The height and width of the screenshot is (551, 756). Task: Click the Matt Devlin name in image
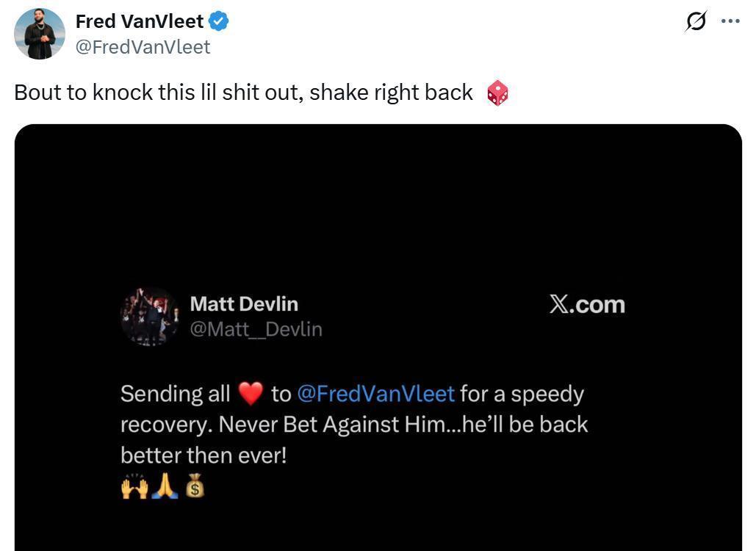(244, 304)
